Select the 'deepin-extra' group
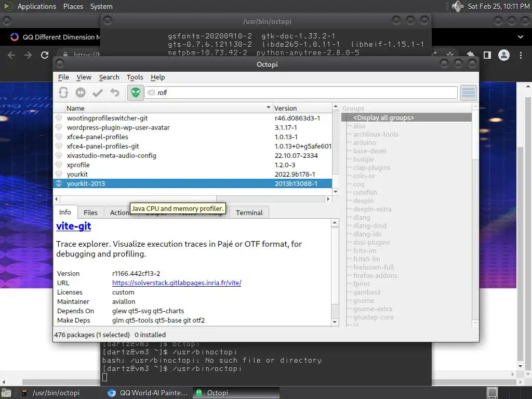 372,209
